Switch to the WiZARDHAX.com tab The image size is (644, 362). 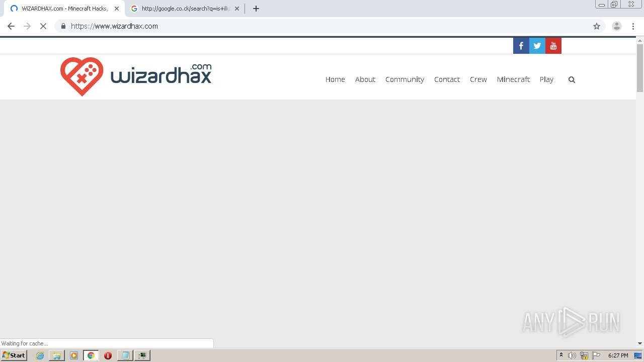click(64, 9)
